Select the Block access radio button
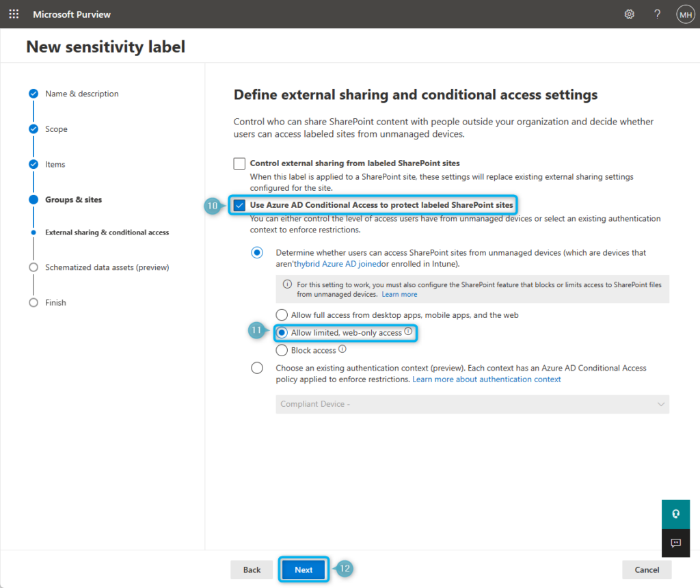Image resolution: width=700 pixels, height=588 pixels. coord(281,350)
